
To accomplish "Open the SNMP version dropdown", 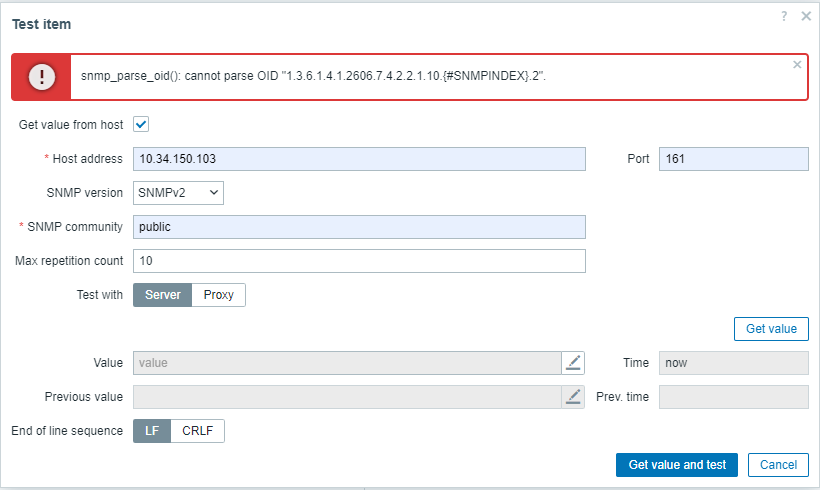I will tap(178, 193).
